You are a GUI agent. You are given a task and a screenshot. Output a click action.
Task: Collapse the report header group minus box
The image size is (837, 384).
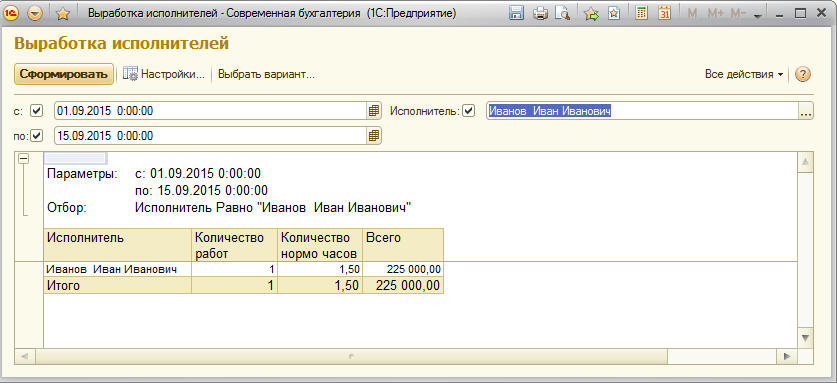(23, 159)
